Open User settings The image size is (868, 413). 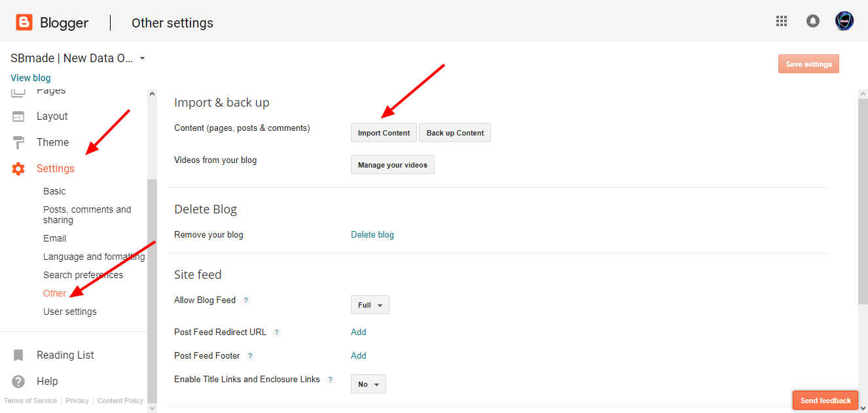(70, 312)
